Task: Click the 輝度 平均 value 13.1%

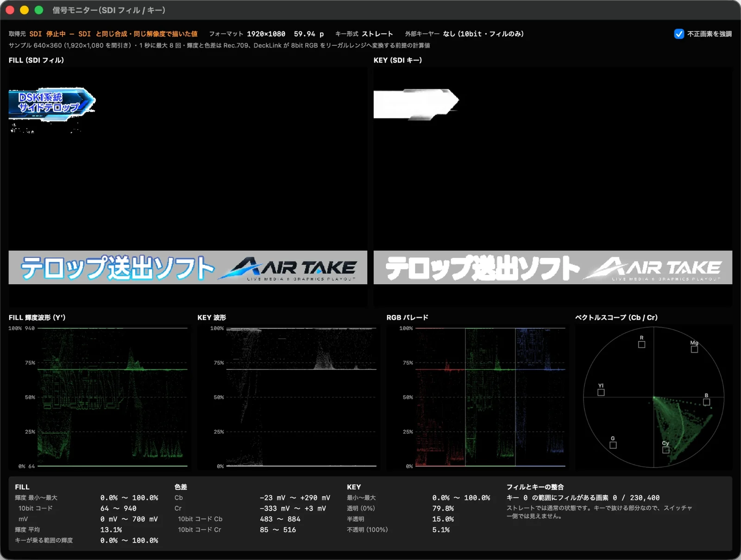Action: point(111,529)
